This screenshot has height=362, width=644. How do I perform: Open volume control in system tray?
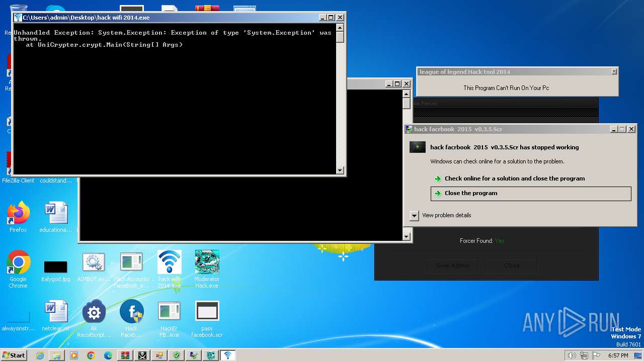click(572, 355)
